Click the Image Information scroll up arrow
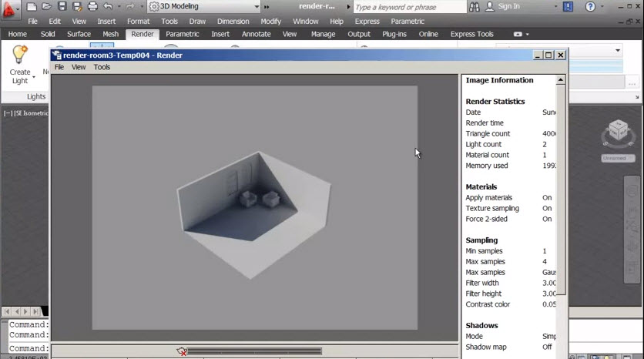Image resolution: width=644 pixels, height=359 pixels. [561, 79]
